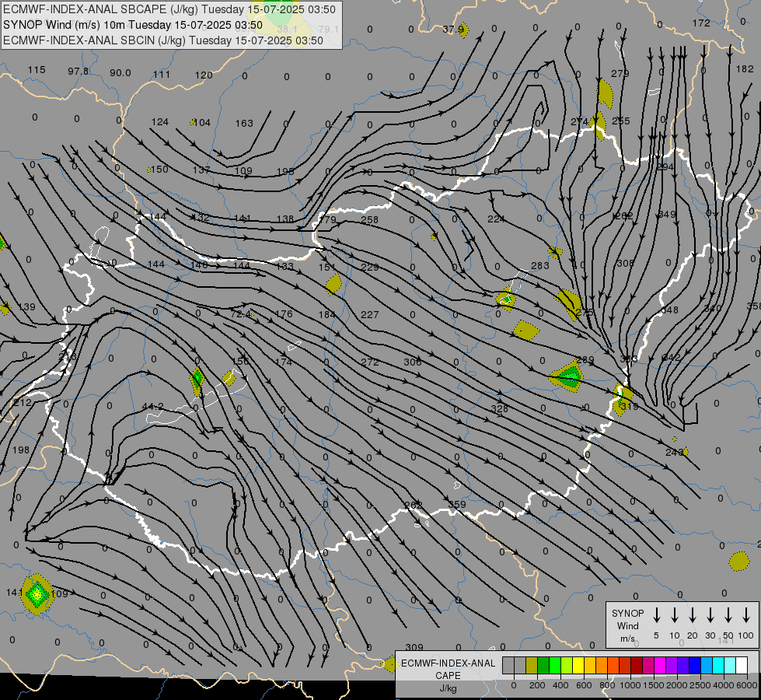Screen dimensions: 761x700
Task: Click the 10 m/s wind arrow in legend
Action: [x=675, y=614]
